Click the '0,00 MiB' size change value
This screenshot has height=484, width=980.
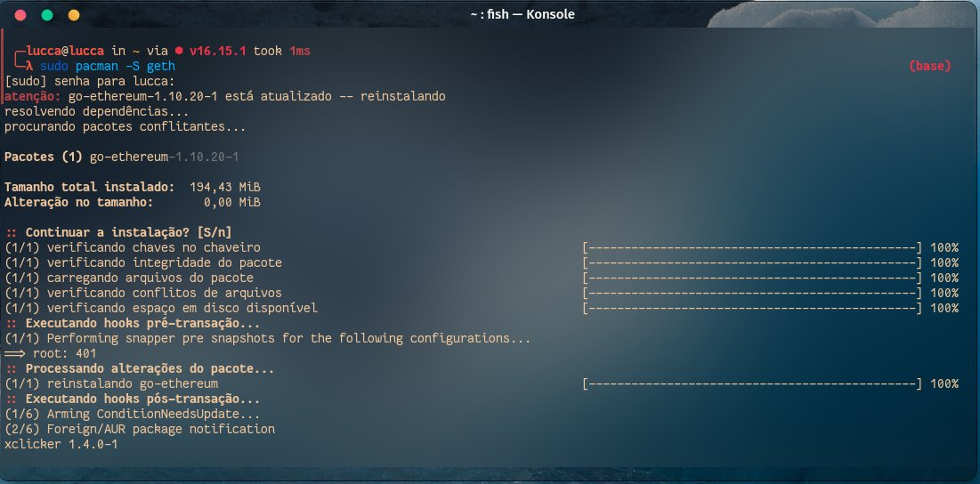point(232,202)
